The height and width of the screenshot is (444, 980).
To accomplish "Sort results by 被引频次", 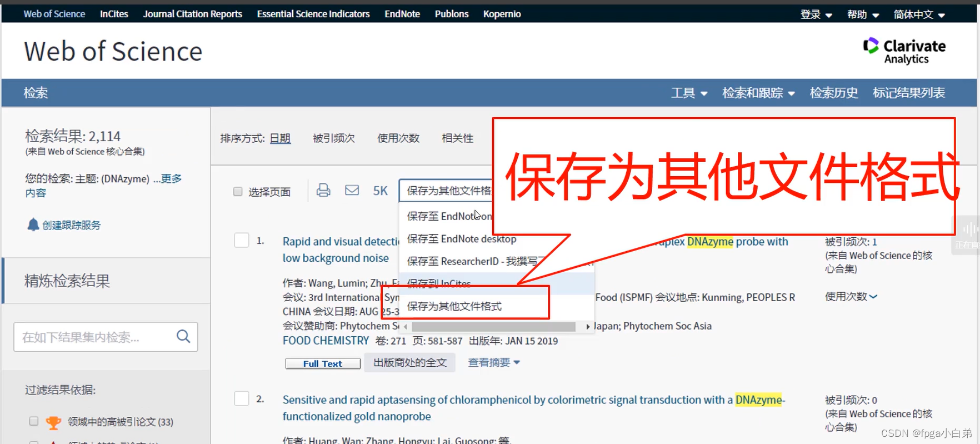I will pyautogui.click(x=333, y=138).
